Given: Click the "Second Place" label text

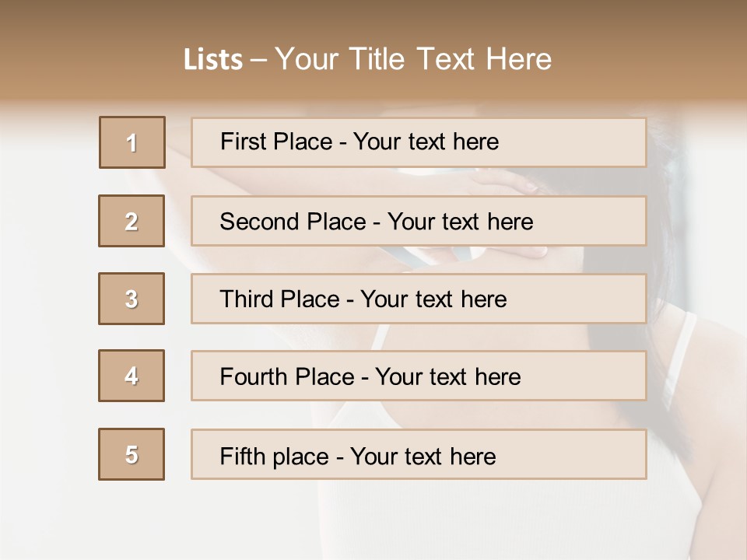Looking at the screenshot, I should 292,222.
